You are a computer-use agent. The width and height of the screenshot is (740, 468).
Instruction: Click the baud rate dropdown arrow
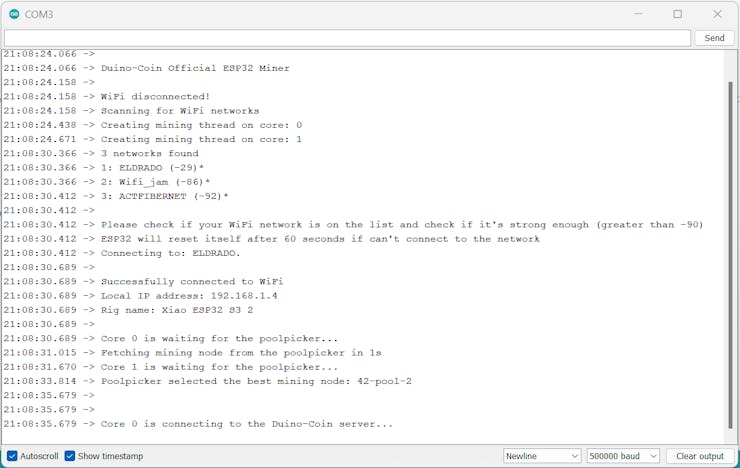(653, 456)
